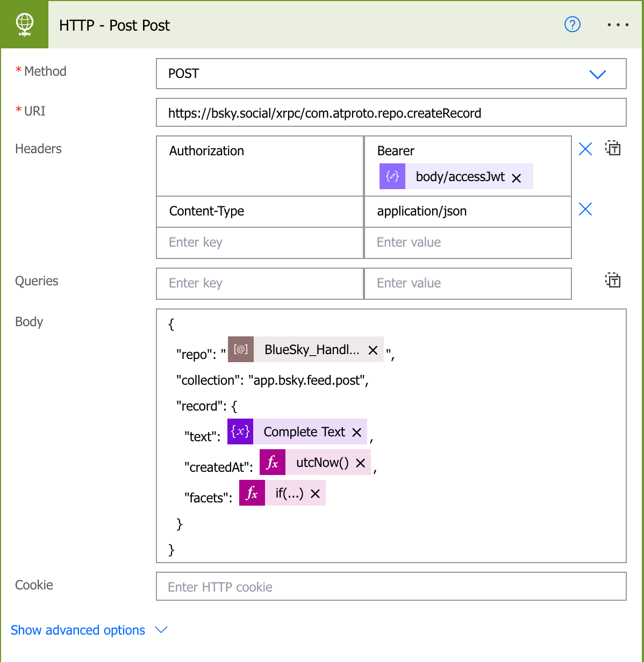Delete the Authorization header row
644x662 pixels.
pyautogui.click(x=585, y=149)
